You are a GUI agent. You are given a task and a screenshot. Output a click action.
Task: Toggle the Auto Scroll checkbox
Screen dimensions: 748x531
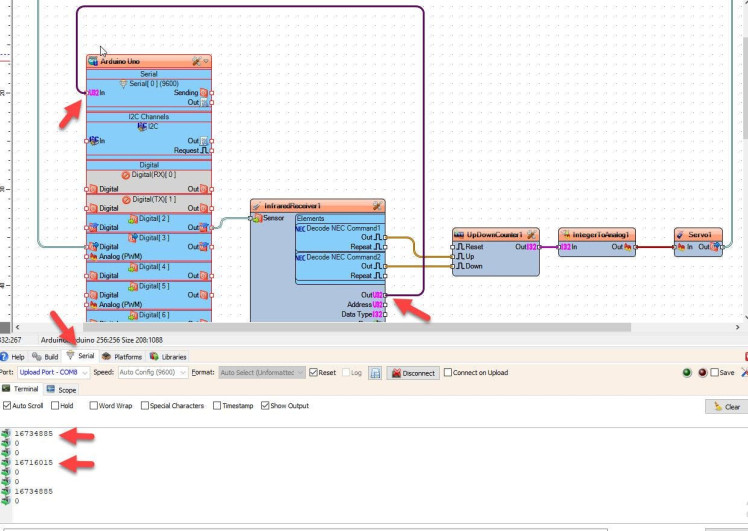pyautogui.click(x=7, y=406)
